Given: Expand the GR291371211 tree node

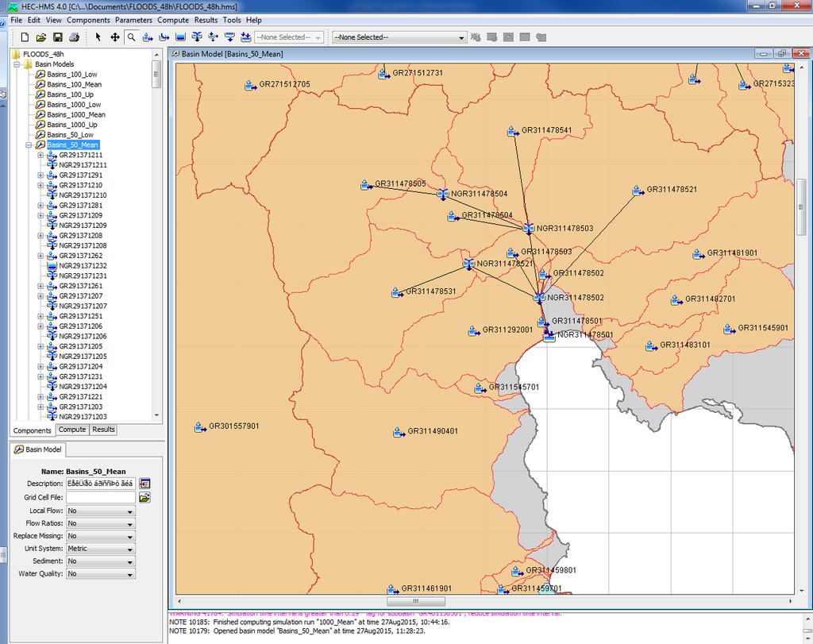Looking at the screenshot, I should click(40, 155).
